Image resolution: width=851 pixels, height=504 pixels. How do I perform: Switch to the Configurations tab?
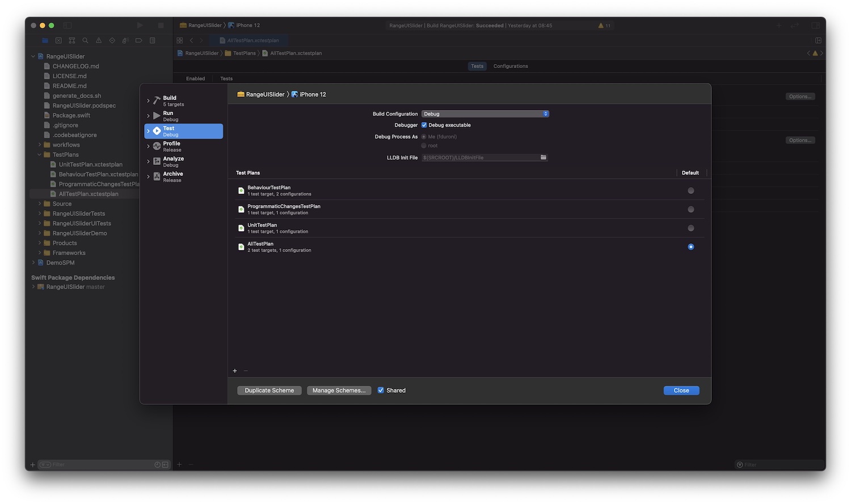(511, 66)
